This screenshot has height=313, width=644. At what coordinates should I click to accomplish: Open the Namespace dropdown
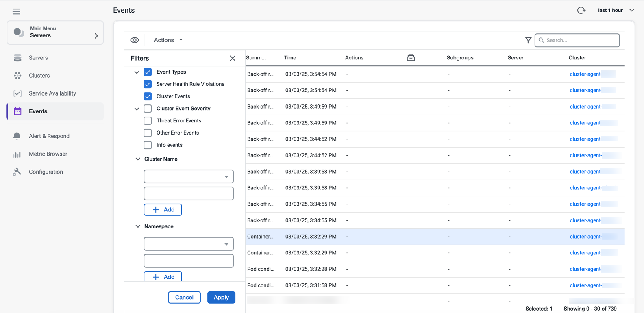(189, 244)
